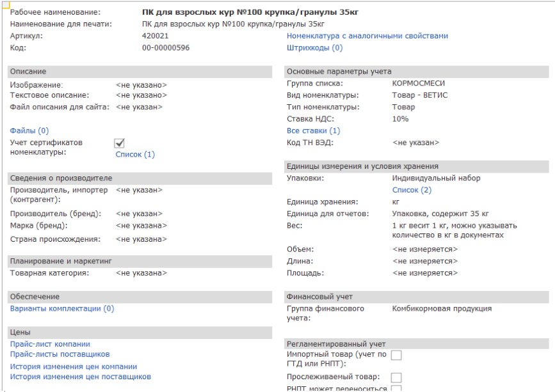Open Прайс-листы поставщиков link
Screen dimensions: 555x392
click(x=60, y=354)
